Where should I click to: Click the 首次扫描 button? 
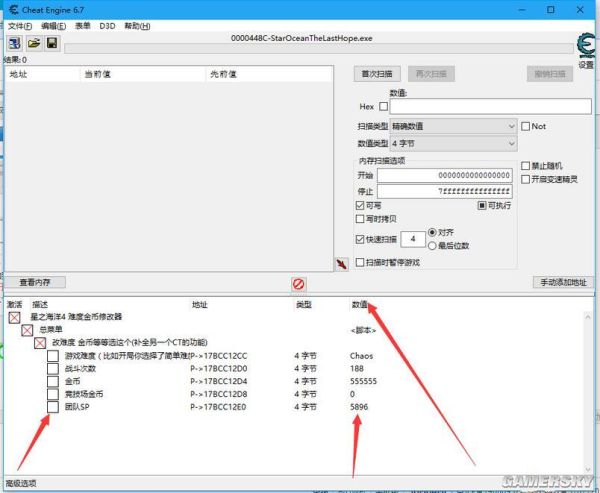377,74
